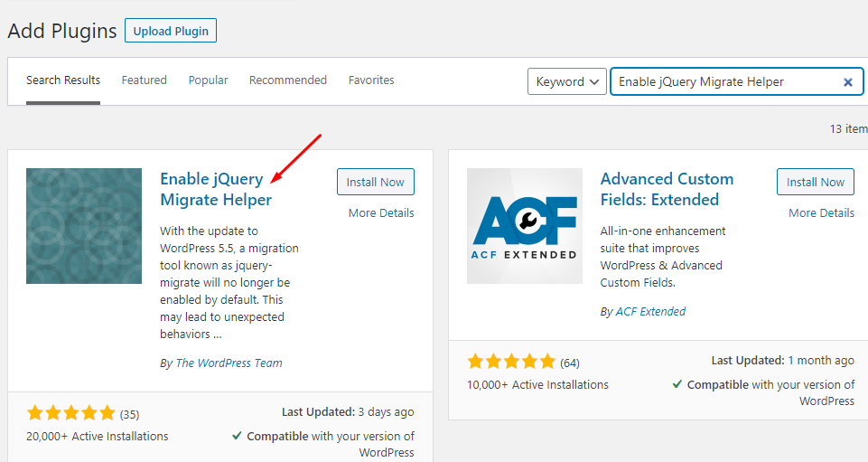Click 'Last Updated: 1 month ago' text

pos(783,360)
